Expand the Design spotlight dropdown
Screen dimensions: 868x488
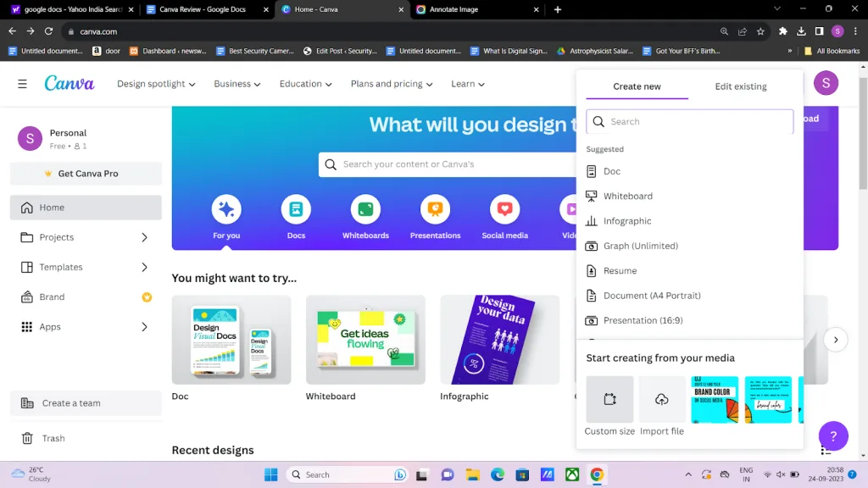(156, 84)
